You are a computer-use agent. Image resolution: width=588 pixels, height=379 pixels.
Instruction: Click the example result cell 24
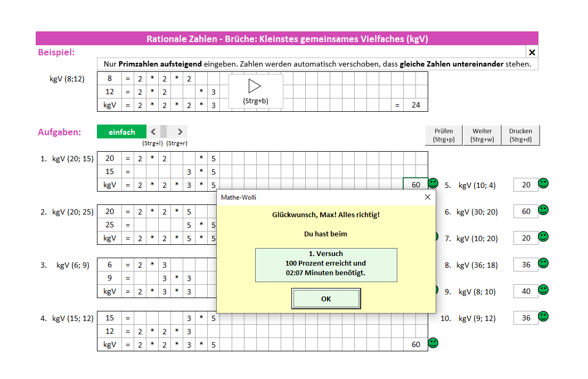coord(415,105)
